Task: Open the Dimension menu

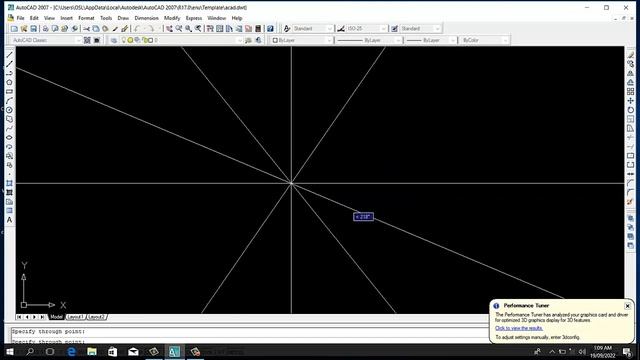Action: point(147,18)
